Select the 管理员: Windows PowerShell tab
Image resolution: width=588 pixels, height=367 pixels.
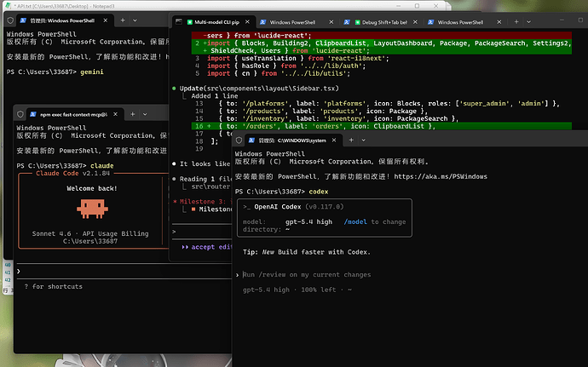click(64, 20)
